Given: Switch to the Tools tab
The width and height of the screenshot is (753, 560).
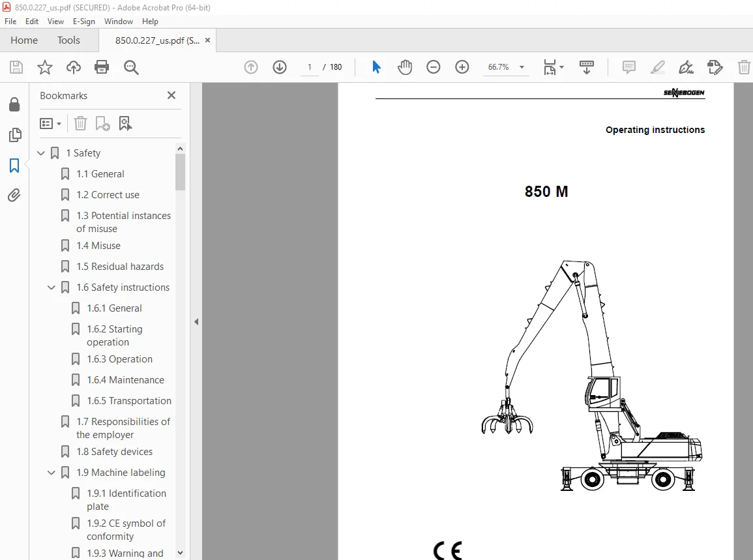Looking at the screenshot, I should click(68, 40).
